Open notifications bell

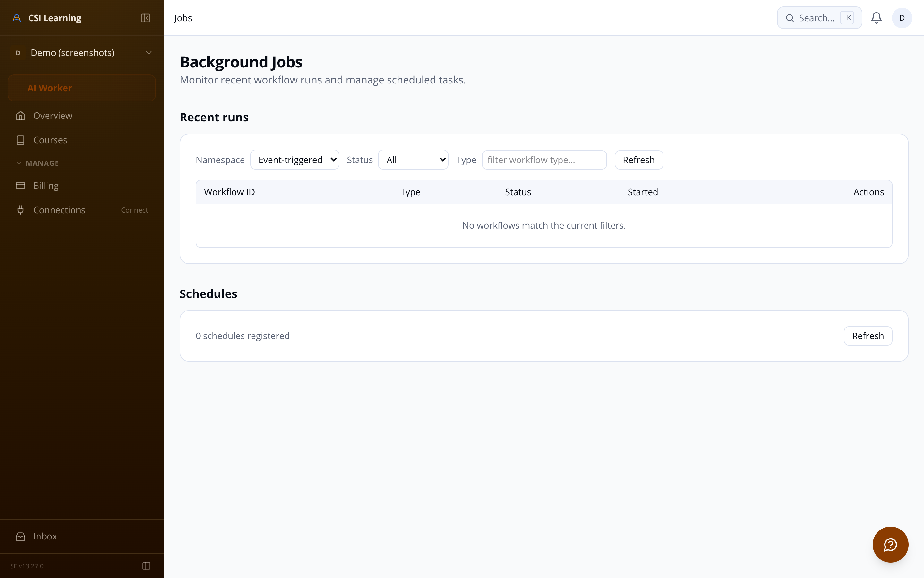tap(876, 18)
